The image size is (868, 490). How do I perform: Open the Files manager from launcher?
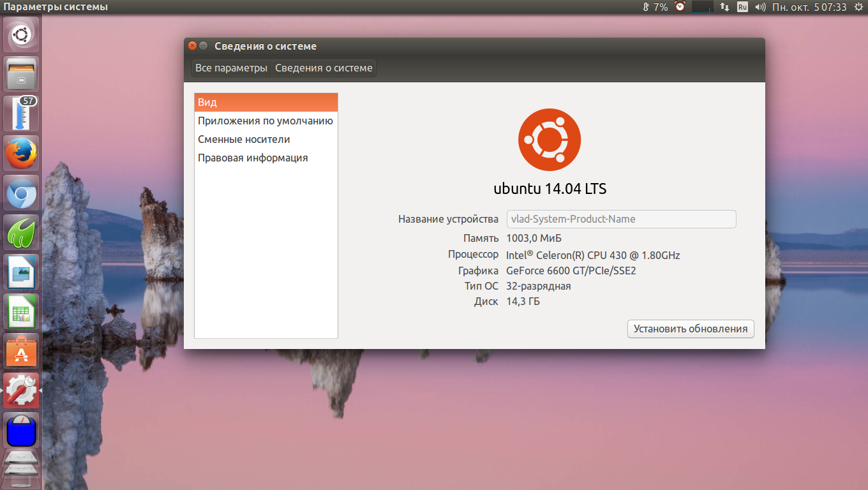click(22, 73)
